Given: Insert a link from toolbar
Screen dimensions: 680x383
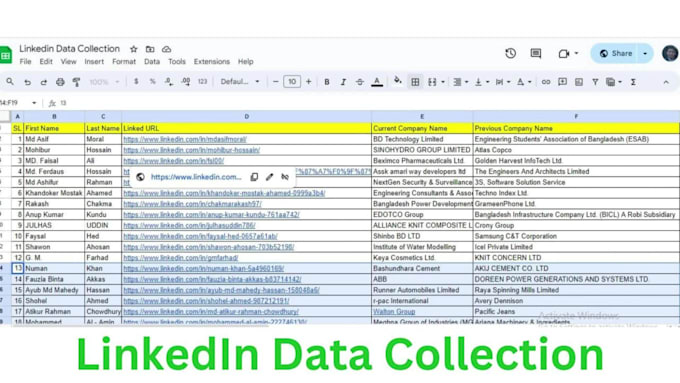Looking at the screenshot, I should [546, 82].
